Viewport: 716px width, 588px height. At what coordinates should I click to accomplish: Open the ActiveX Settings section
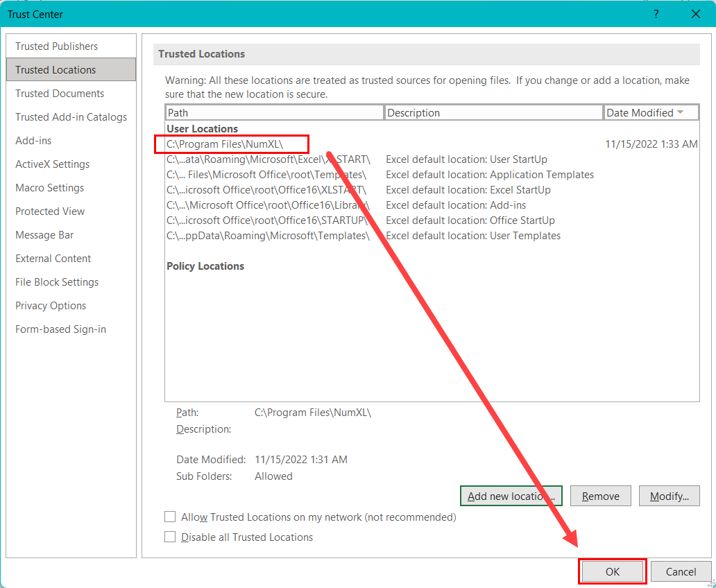point(53,164)
